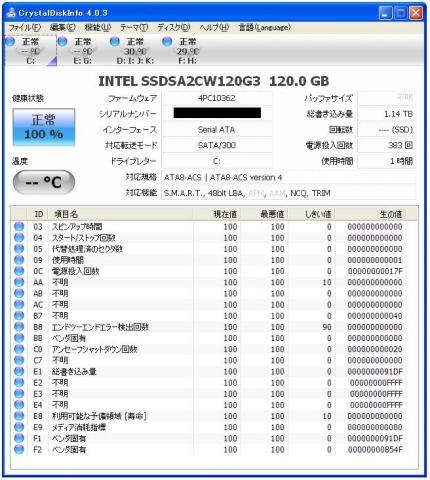Click status icon for 09 使用時間
This screenshot has height=480, width=430.
19,260
